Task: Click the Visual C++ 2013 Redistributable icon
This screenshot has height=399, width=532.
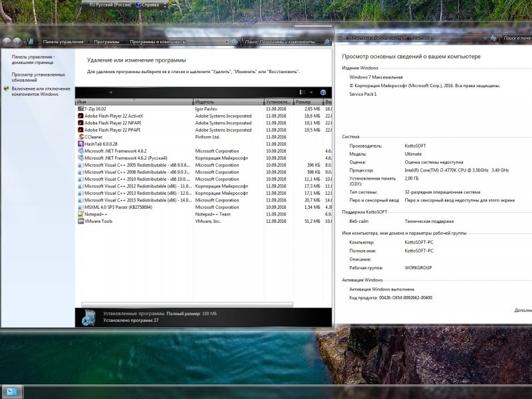Action: [80, 193]
